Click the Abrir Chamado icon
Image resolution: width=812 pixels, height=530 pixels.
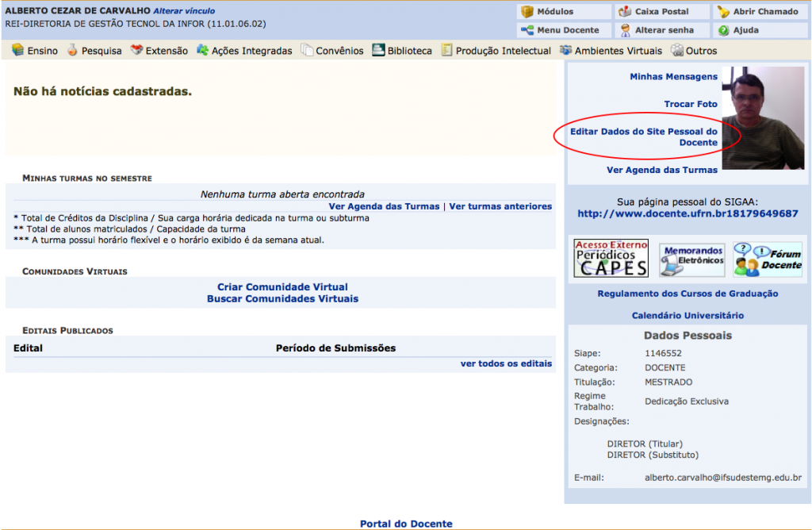pos(723,12)
